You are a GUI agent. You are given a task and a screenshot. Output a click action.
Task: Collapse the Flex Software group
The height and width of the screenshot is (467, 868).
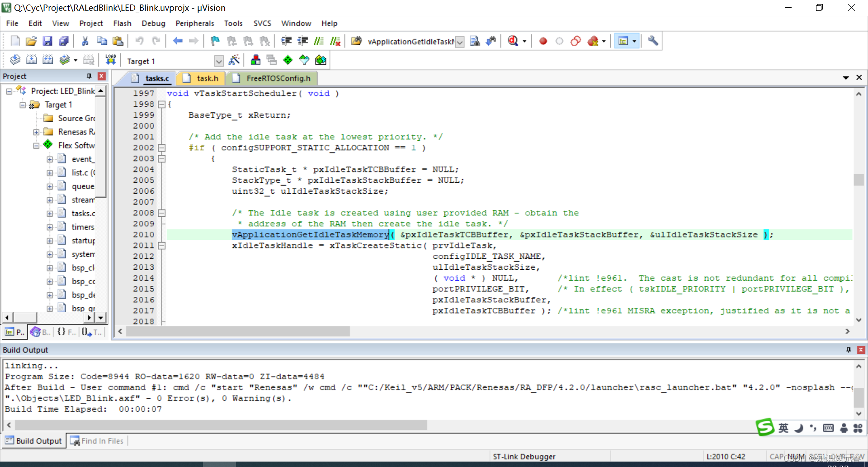pos(36,146)
